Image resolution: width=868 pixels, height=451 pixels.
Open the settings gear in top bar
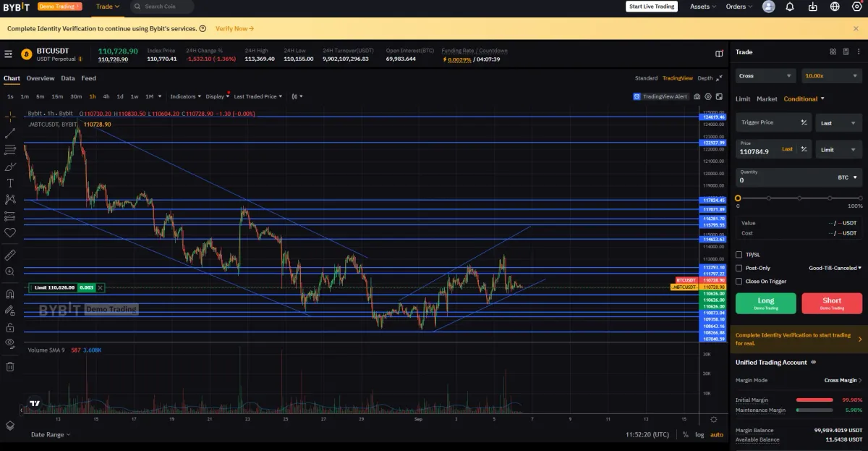857,7
